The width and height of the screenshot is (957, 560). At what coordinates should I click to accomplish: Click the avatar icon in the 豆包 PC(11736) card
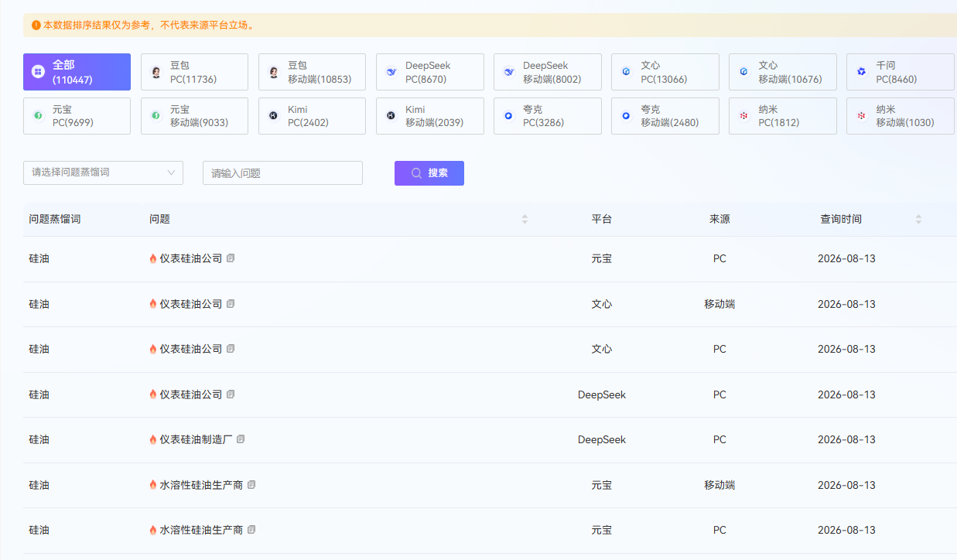[156, 72]
